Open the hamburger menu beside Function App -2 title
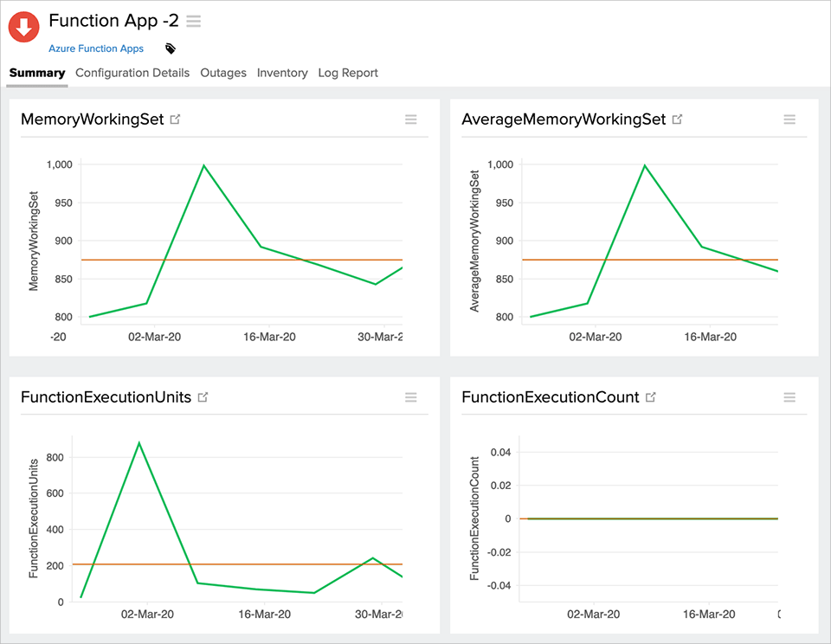 tap(192, 21)
